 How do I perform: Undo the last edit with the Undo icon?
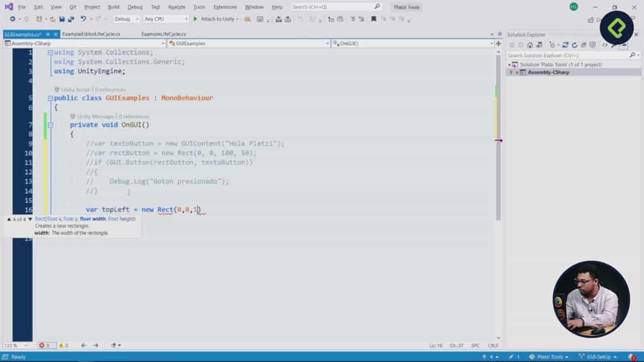click(82, 19)
